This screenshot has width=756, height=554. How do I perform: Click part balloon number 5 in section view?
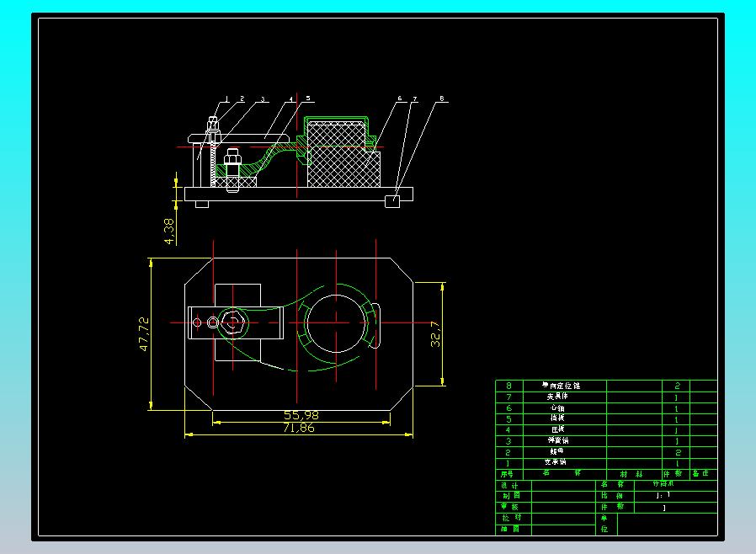[307, 99]
